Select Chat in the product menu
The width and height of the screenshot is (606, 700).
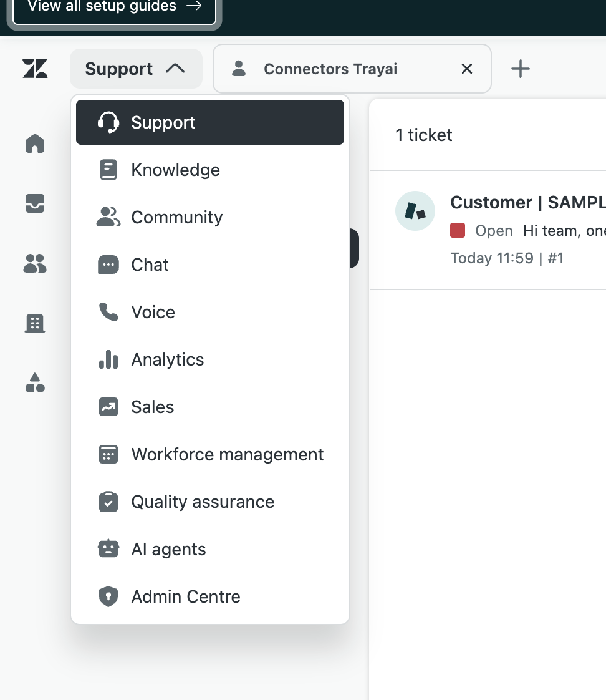click(210, 265)
